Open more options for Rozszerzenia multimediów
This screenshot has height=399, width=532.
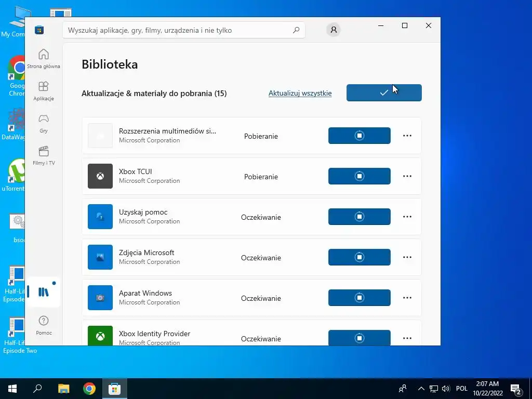407,136
